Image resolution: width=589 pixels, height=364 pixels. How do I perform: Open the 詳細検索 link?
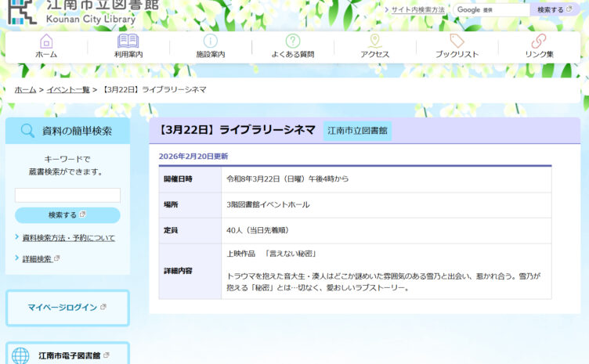click(x=38, y=259)
